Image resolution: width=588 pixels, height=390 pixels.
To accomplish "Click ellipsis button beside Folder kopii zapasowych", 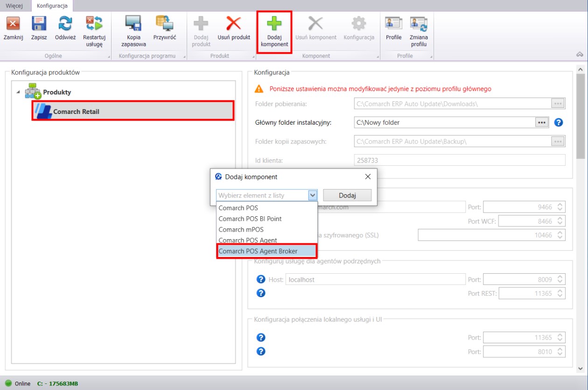I will tap(558, 141).
